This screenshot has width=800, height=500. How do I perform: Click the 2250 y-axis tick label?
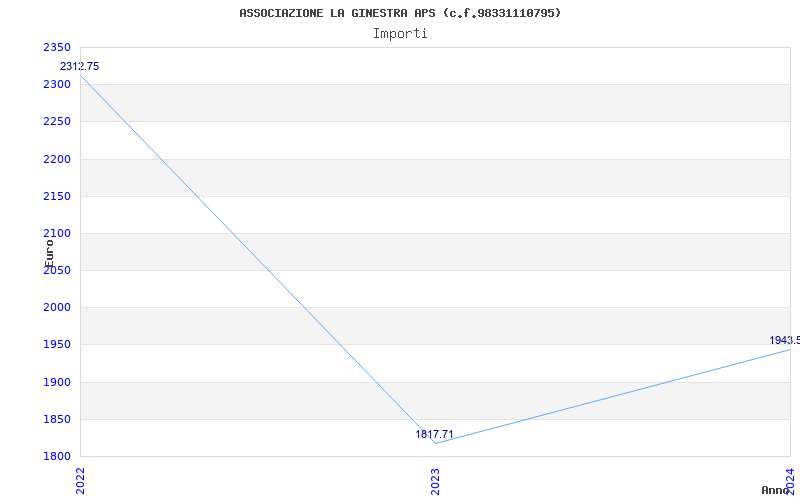pyautogui.click(x=57, y=122)
